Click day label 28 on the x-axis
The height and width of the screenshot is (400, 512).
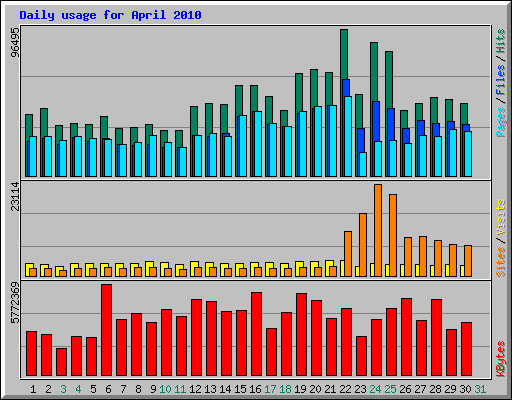tap(435, 389)
